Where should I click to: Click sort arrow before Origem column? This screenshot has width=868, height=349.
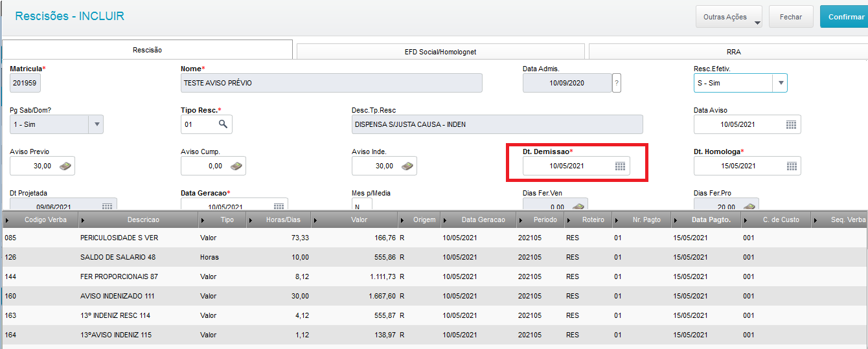pos(404,220)
